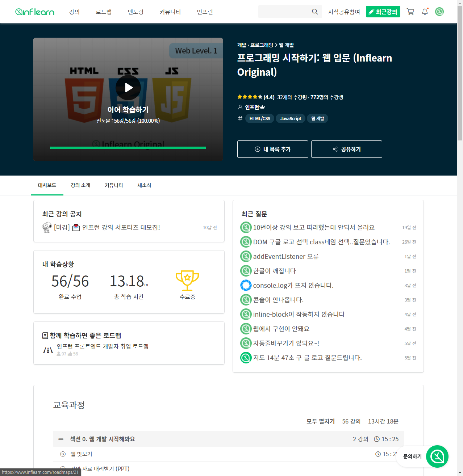463x476 pixels.
Task: Click the HTML/CSS tag
Action: (260, 118)
